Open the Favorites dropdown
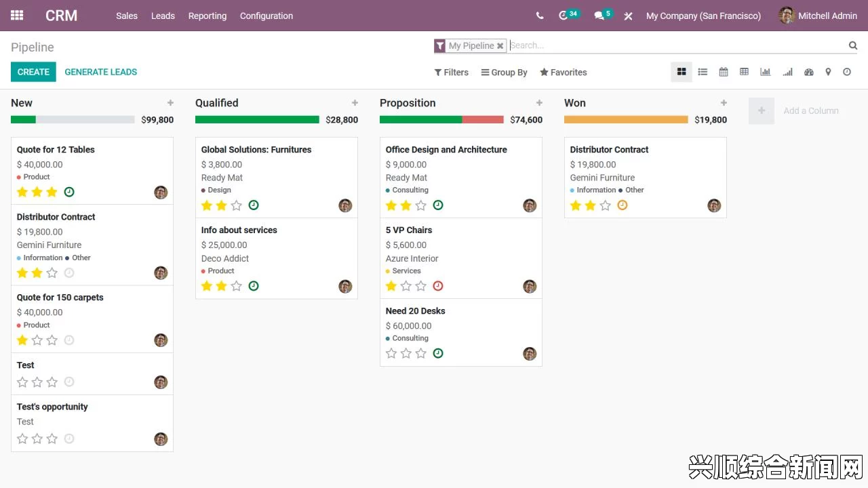Image resolution: width=868 pixels, height=488 pixels. (x=564, y=73)
